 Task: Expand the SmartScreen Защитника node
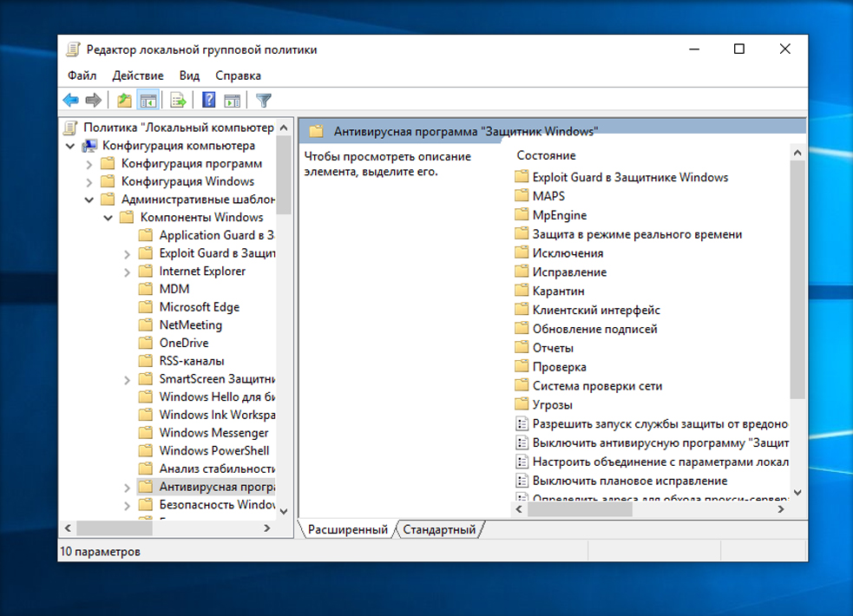click(x=128, y=379)
